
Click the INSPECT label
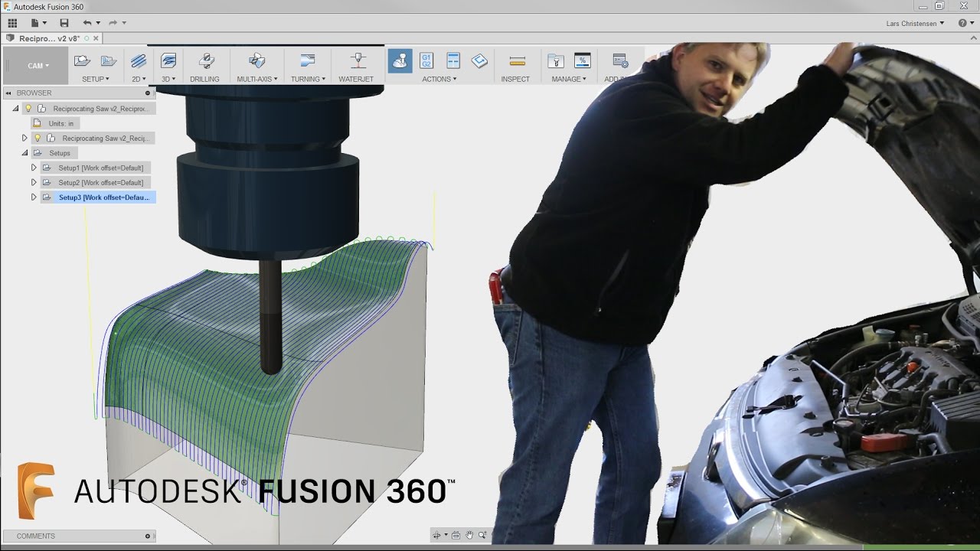[x=515, y=79]
